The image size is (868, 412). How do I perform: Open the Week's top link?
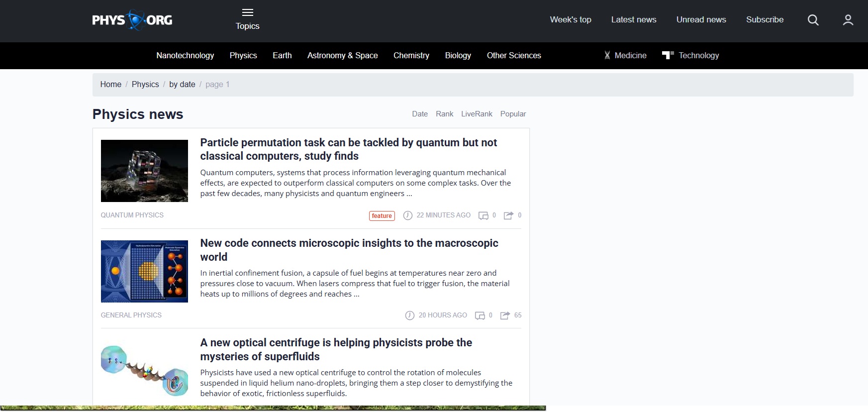(x=570, y=19)
